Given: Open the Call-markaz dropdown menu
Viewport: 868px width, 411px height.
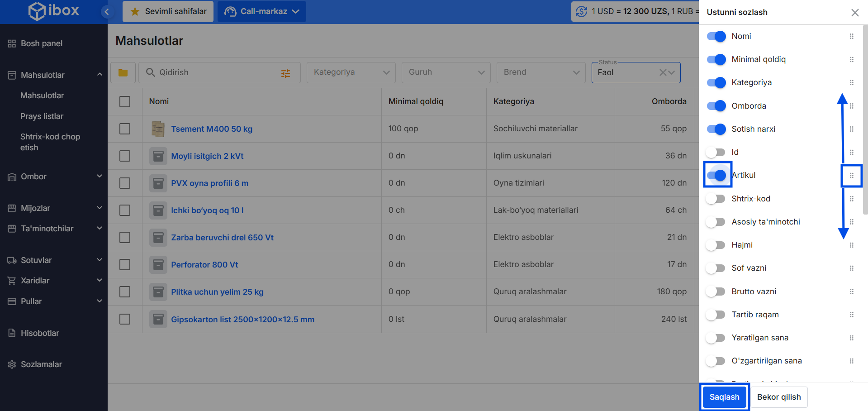Looking at the screenshot, I should click(262, 11).
